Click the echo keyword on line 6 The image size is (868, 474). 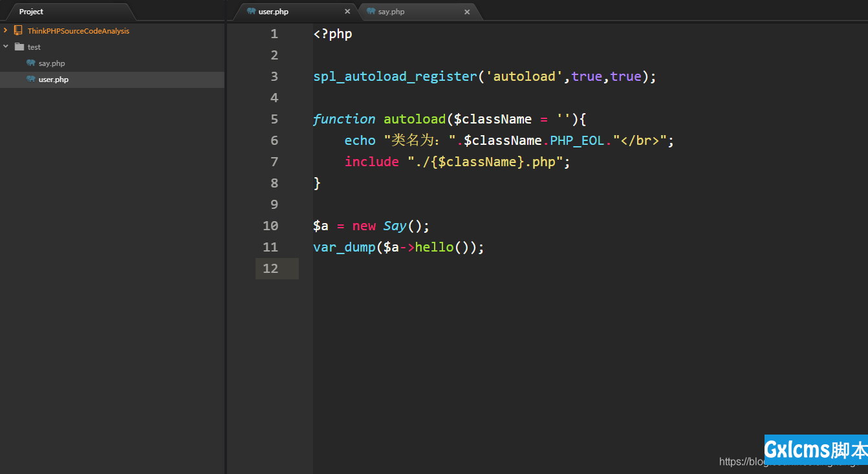[x=360, y=140]
